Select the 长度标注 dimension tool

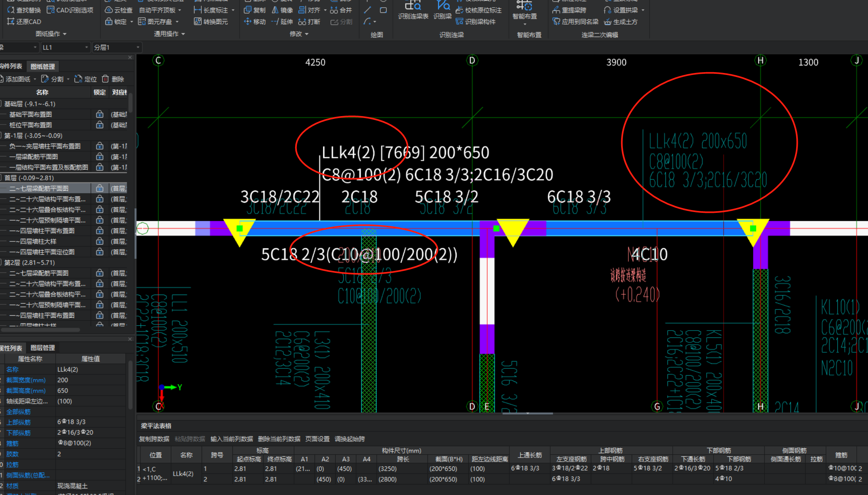click(211, 10)
